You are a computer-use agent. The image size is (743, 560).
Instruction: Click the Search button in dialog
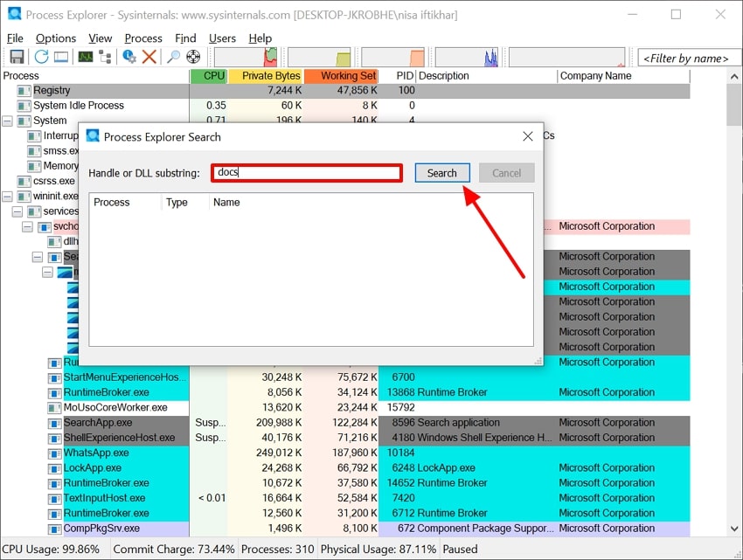point(442,173)
